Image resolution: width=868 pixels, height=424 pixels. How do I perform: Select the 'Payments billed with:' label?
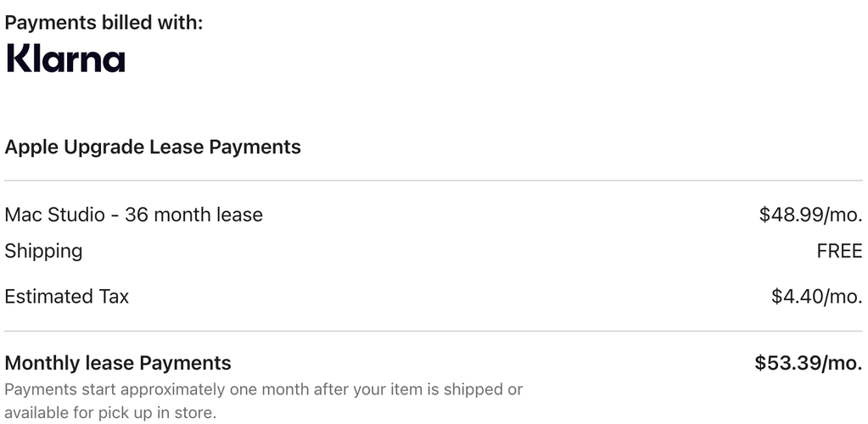coord(104,23)
